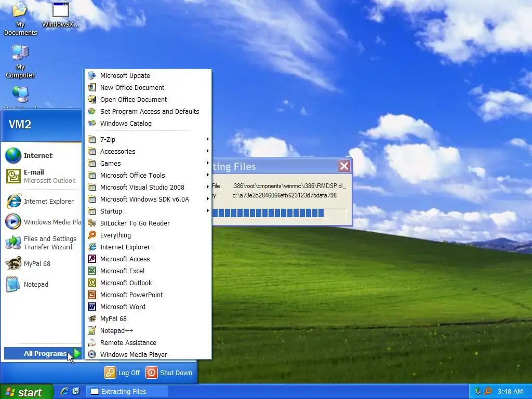532x399 pixels.
Task: Close the Extracting Files dialog
Action: (x=344, y=166)
